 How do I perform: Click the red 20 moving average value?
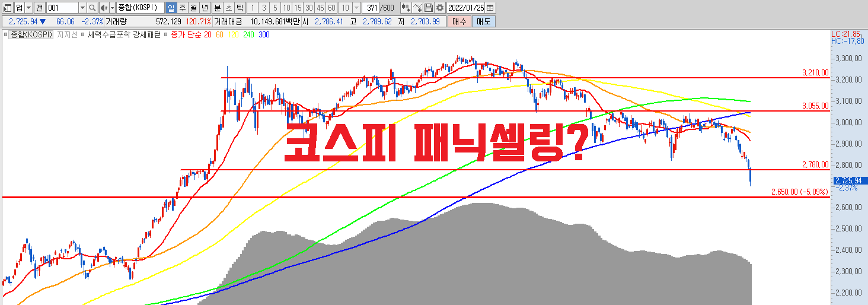pyautogui.click(x=208, y=35)
